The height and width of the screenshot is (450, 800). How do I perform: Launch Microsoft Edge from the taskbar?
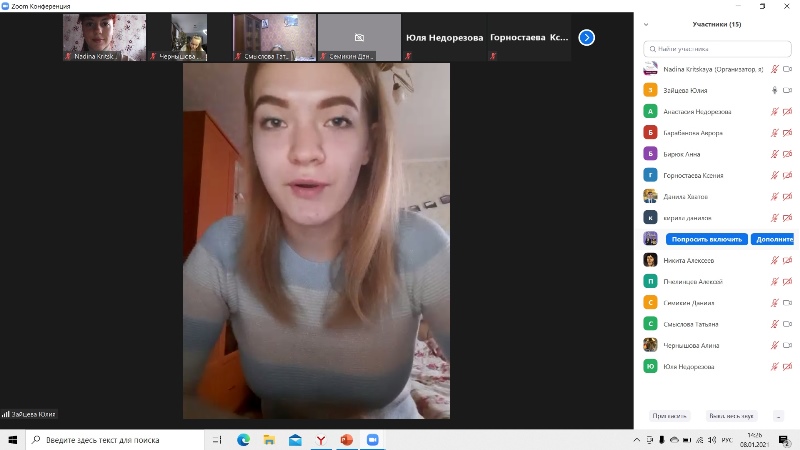243,440
